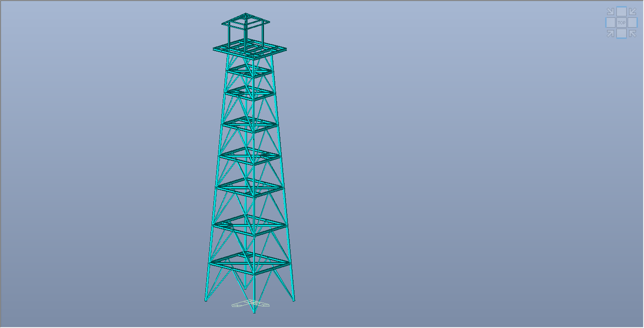Click the upper-left diagonal arrow in navigator
644x328 pixels.
point(610,11)
